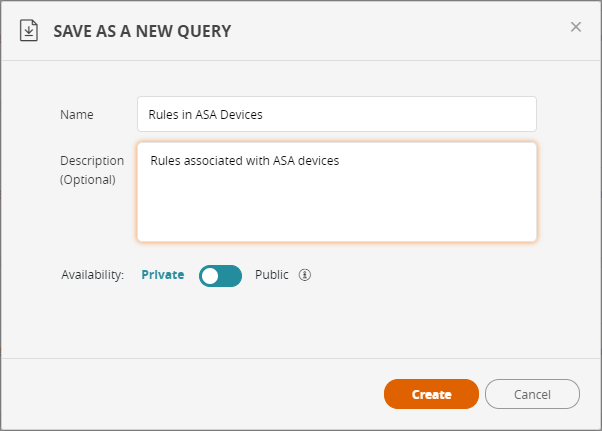Click the 'SAVE AS A NEW QUERY' title
This screenshot has height=431, width=602.
click(x=142, y=31)
